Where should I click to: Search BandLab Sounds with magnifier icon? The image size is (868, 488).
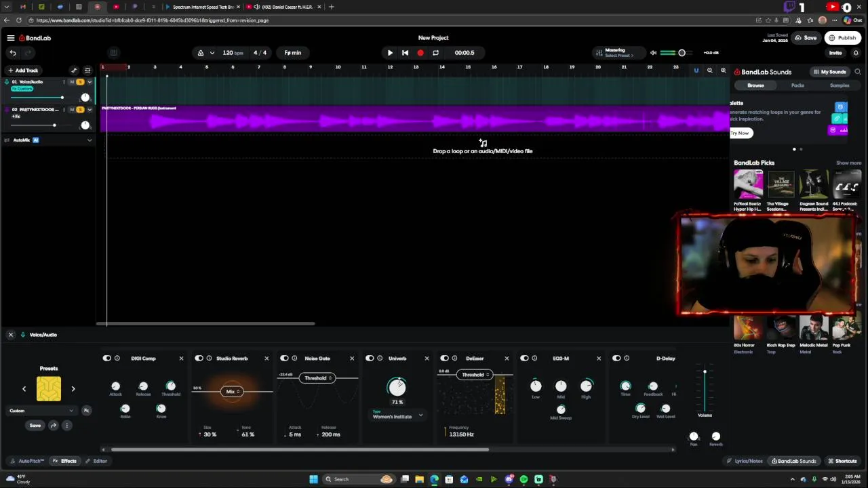pyautogui.click(x=858, y=72)
